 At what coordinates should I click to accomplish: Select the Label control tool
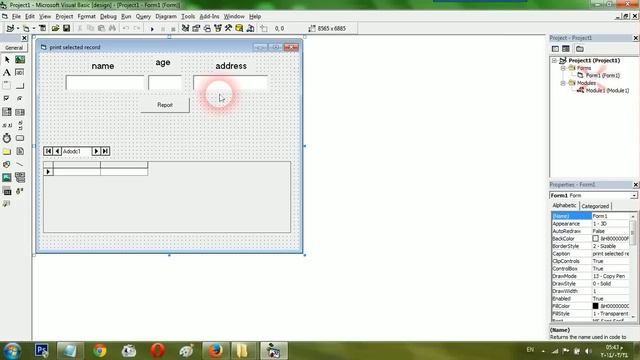pos(7,73)
